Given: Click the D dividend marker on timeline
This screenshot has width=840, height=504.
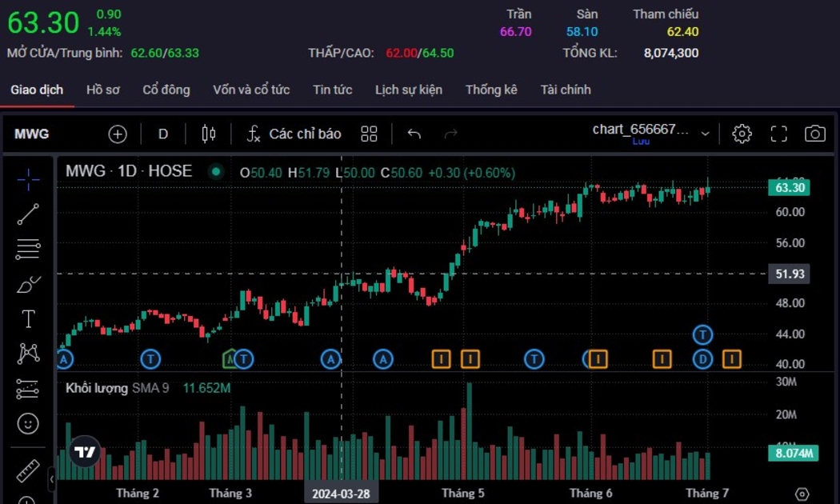Looking at the screenshot, I should pyautogui.click(x=702, y=359).
